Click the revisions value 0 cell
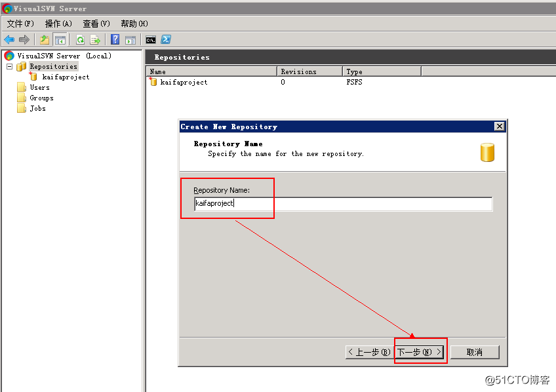Screen dimensions: 556x392 283,82
